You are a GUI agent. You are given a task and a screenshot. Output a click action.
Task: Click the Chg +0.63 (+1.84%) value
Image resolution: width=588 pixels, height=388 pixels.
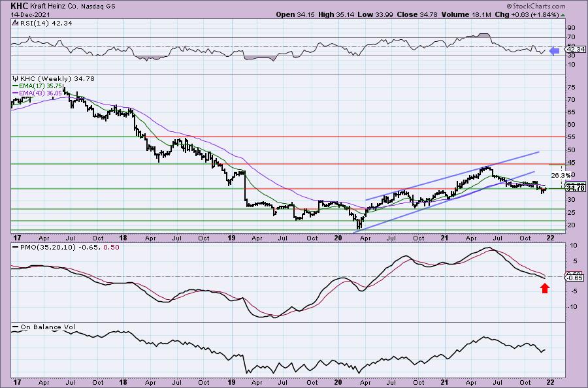pyautogui.click(x=527, y=14)
